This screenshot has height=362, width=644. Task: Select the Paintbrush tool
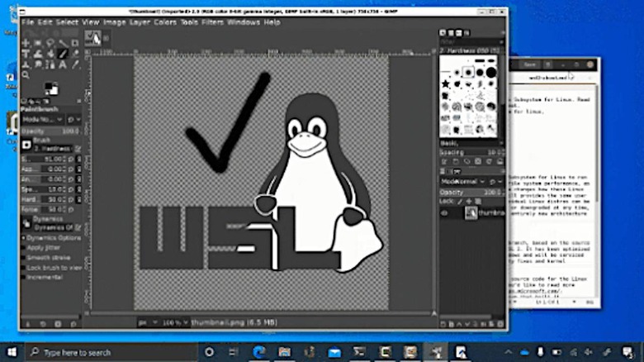63,54
